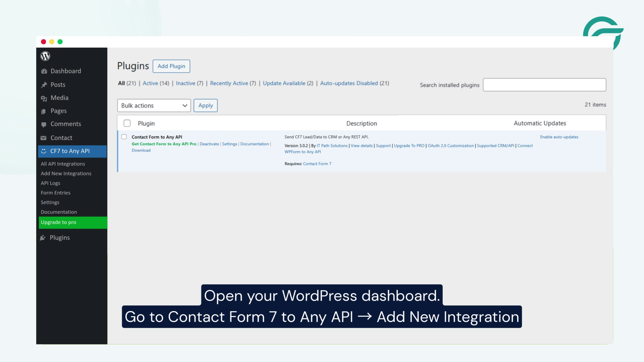The image size is (644, 362).
Task: Open the Dashboard via its gauge icon
Action: coord(44,71)
